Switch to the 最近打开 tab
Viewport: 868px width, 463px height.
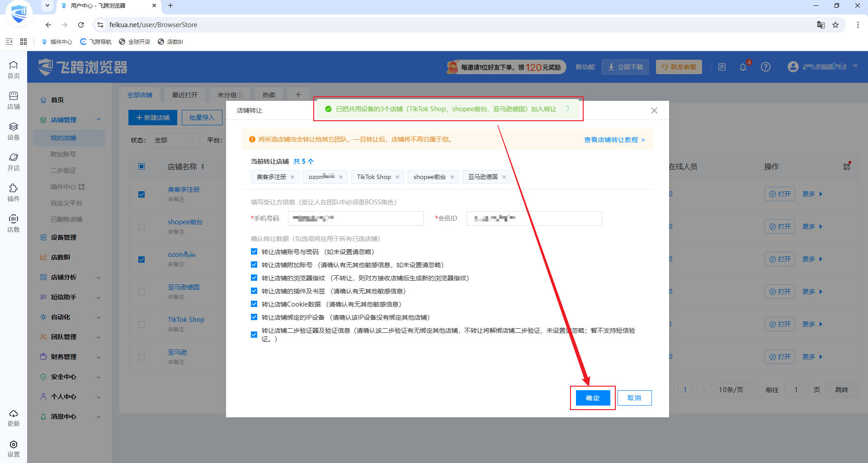pyautogui.click(x=185, y=95)
